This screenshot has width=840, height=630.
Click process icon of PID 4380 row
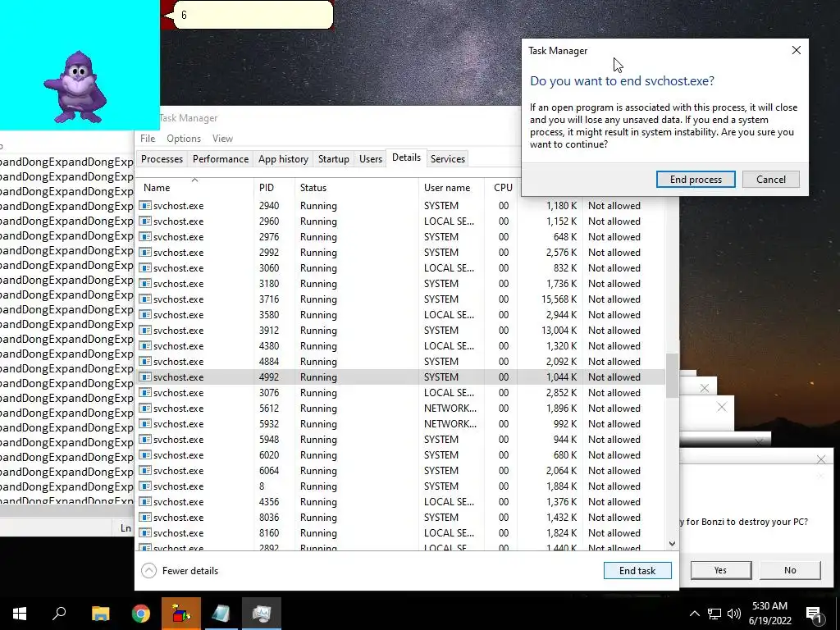pos(144,345)
